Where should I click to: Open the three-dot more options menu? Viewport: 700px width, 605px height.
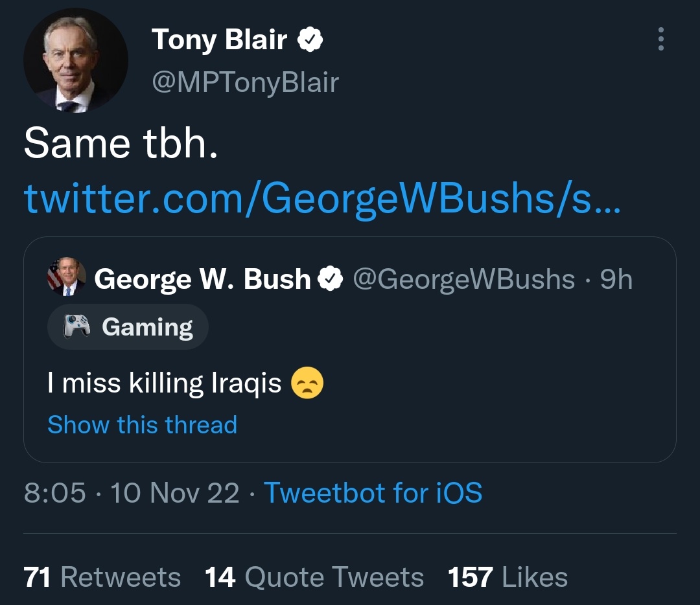click(x=660, y=40)
